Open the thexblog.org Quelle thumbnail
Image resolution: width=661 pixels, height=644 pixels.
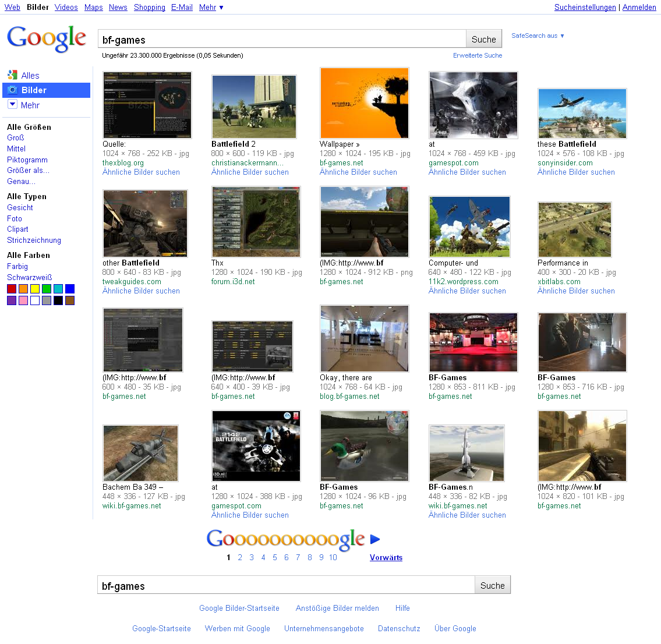(x=147, y=105)
